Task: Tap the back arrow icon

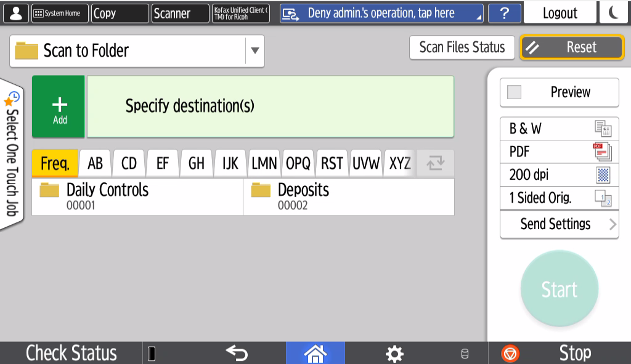Action: pyautogui.click(x=237, y=353)
